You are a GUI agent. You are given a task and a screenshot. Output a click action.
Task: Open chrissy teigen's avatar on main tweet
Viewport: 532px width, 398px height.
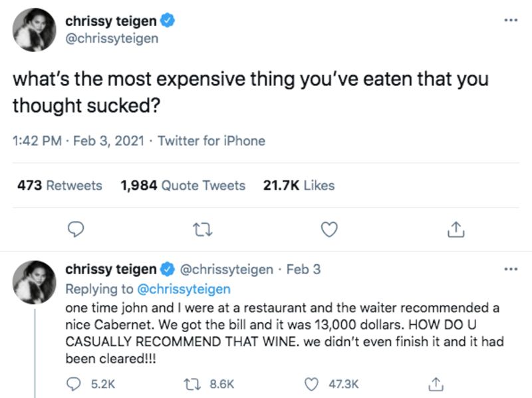(33, 29)
